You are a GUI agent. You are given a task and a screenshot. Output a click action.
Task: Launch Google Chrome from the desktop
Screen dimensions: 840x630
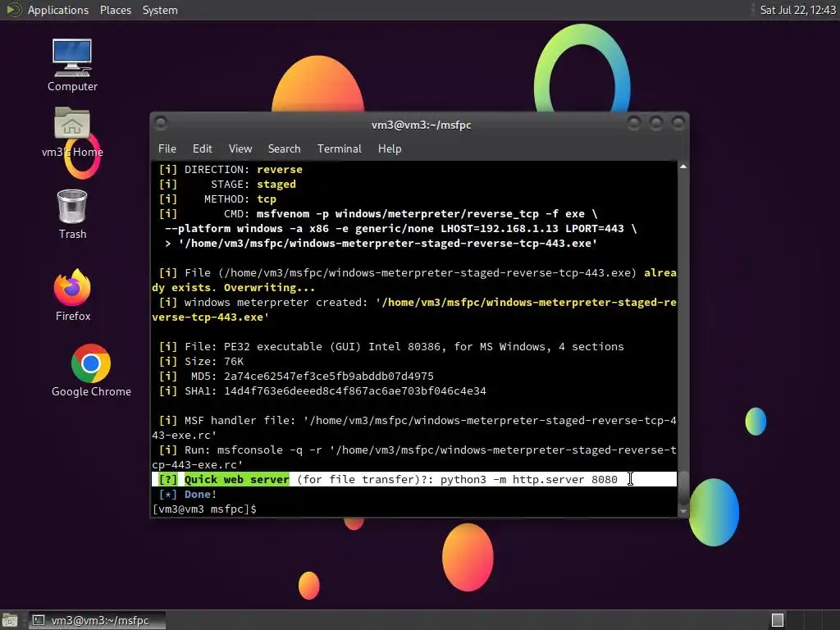(91, 371)
